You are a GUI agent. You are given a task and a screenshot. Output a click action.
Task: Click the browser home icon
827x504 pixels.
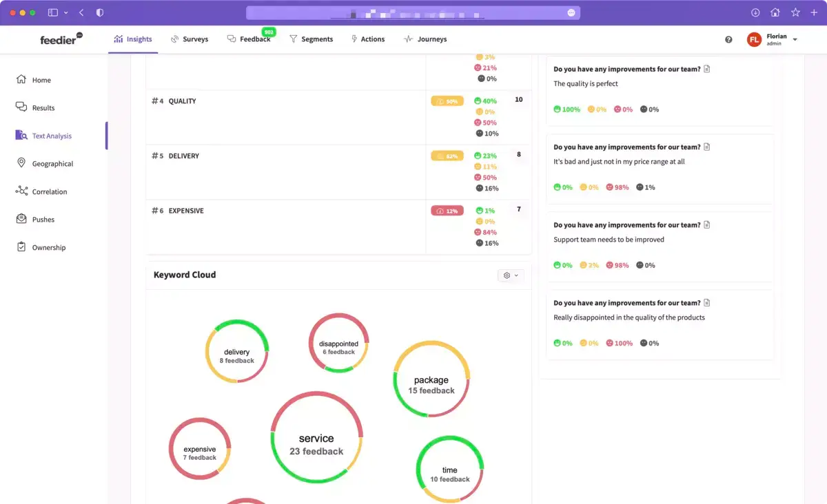[775, 12]
